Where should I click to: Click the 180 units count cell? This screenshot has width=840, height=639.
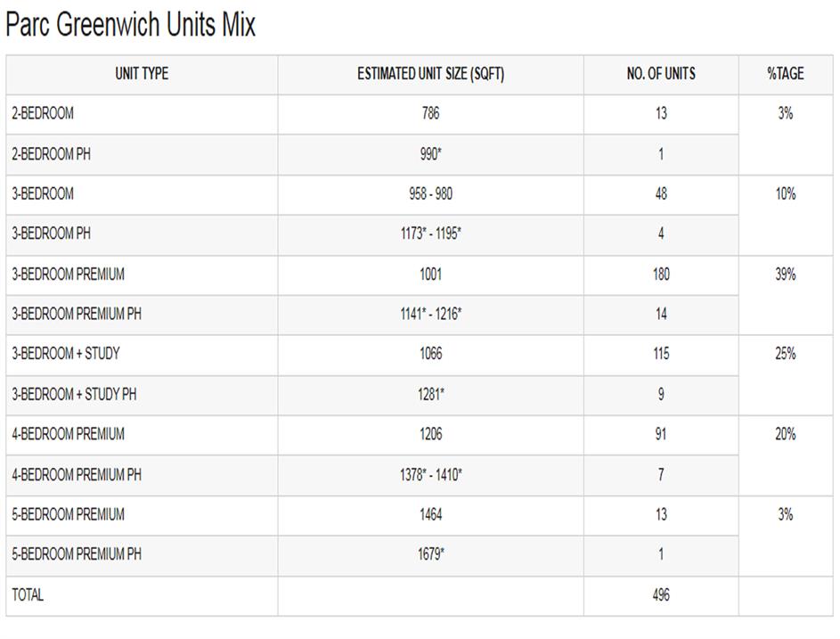tap(661, 274)
